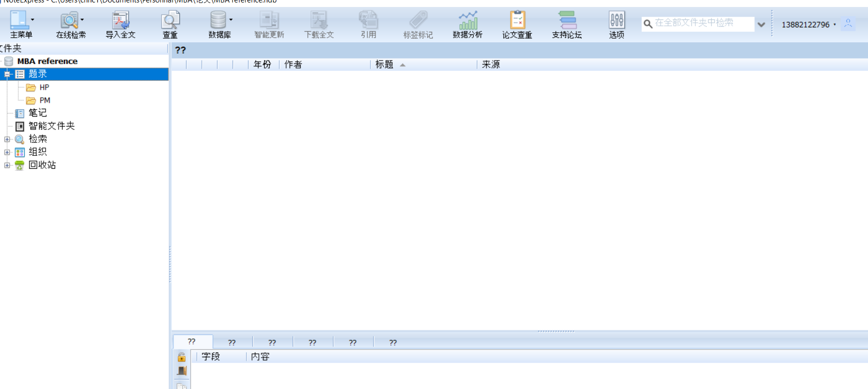Sort the list by 作者 column header

[x=293, y=65]
